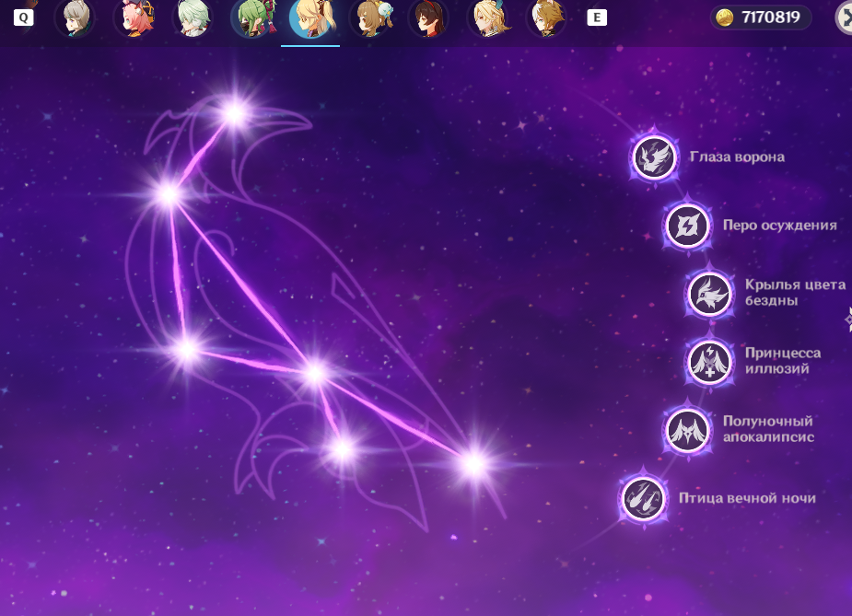Screen dimensions: 852x616
Task: Switch to blonde character with feather hairpin
Action: point(488,18)
